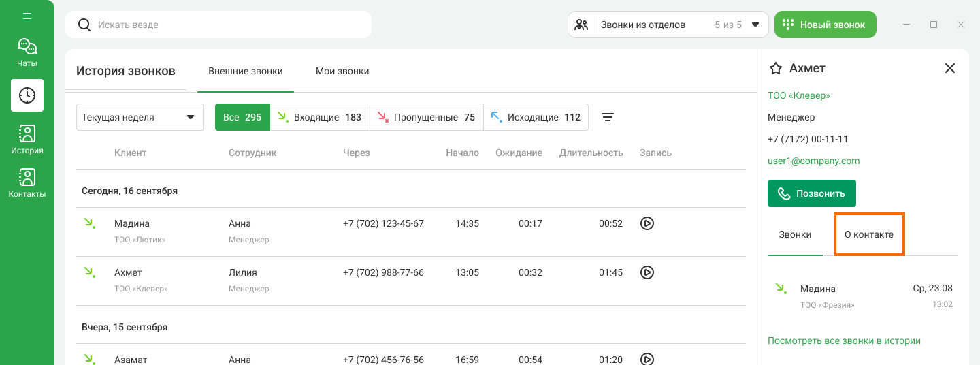
Task: Switch to Мои звонки tab
Action: pyautogui.click(x=342, y=71)
